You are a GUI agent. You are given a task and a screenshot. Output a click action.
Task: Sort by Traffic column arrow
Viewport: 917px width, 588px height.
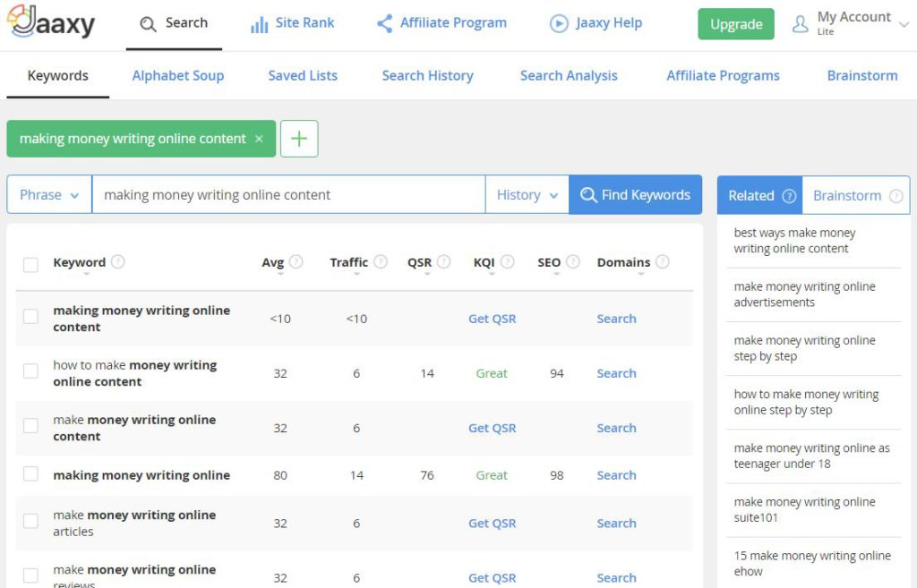356,274
